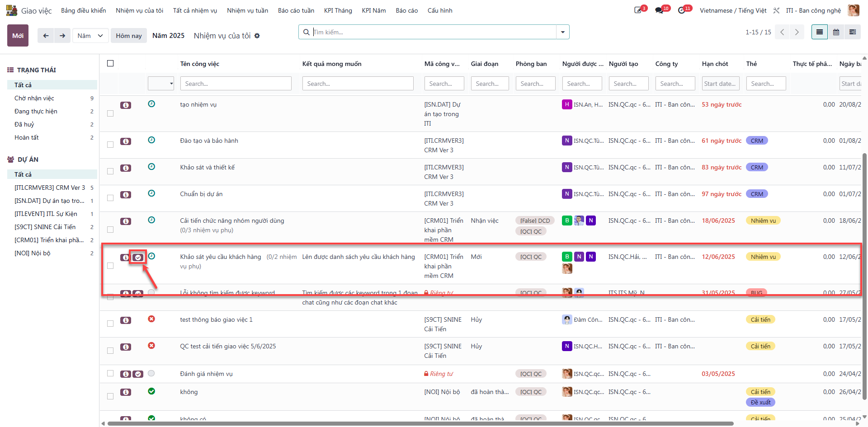Click the 'Mới' button
The width and height of the screenshot is (868, 427).
[x=18, y=36]
